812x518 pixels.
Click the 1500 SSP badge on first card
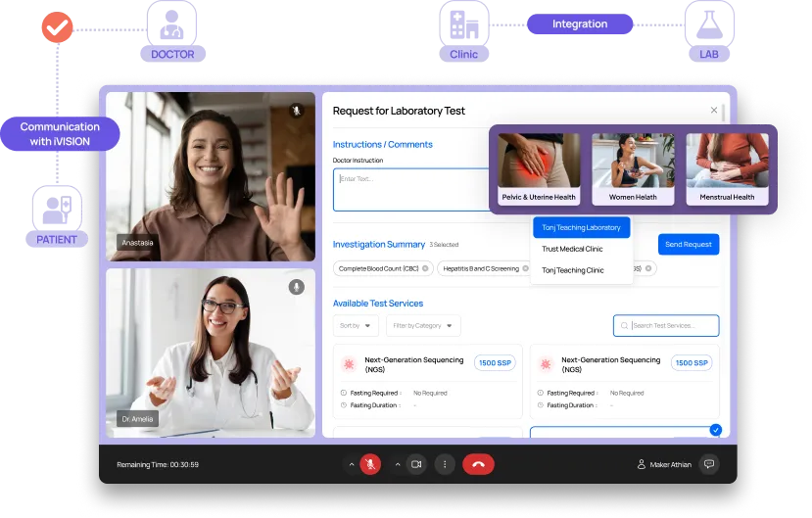pos(495,362)
